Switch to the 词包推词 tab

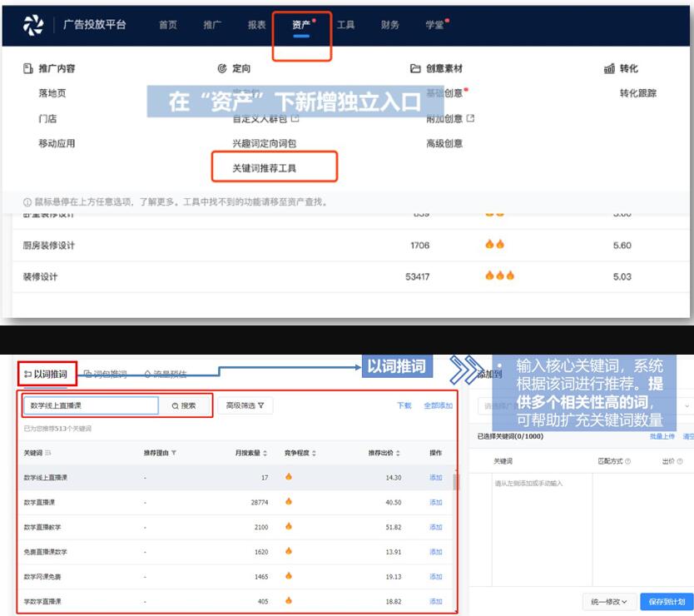click(x=106, y=375)
